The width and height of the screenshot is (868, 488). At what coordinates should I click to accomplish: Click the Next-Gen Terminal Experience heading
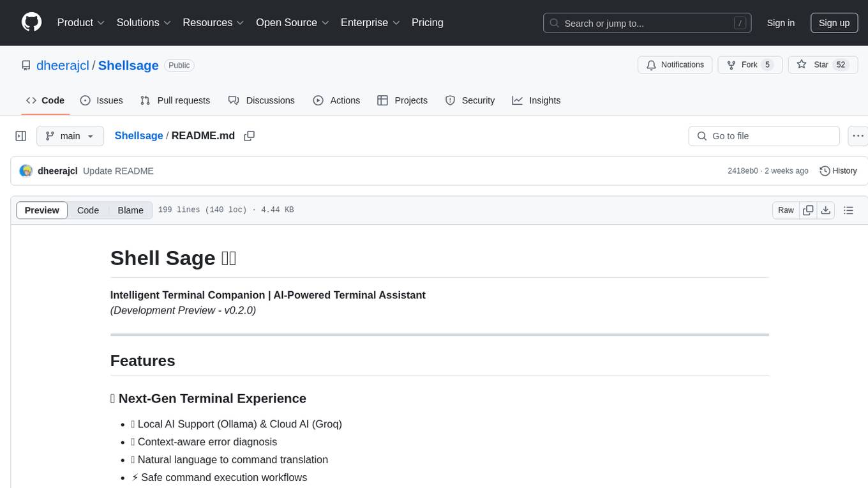(208, 399)
